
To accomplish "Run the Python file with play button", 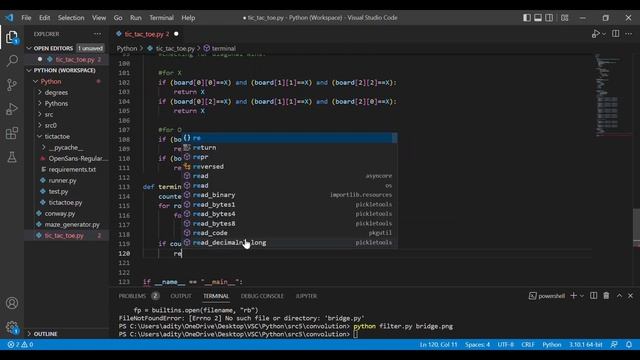I will (x=596, y=34).
